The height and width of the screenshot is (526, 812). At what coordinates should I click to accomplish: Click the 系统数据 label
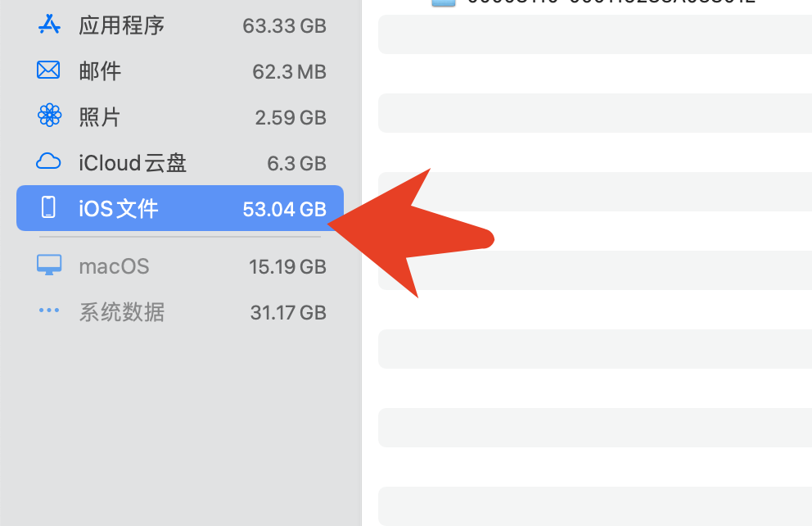[x=122, y=312]
